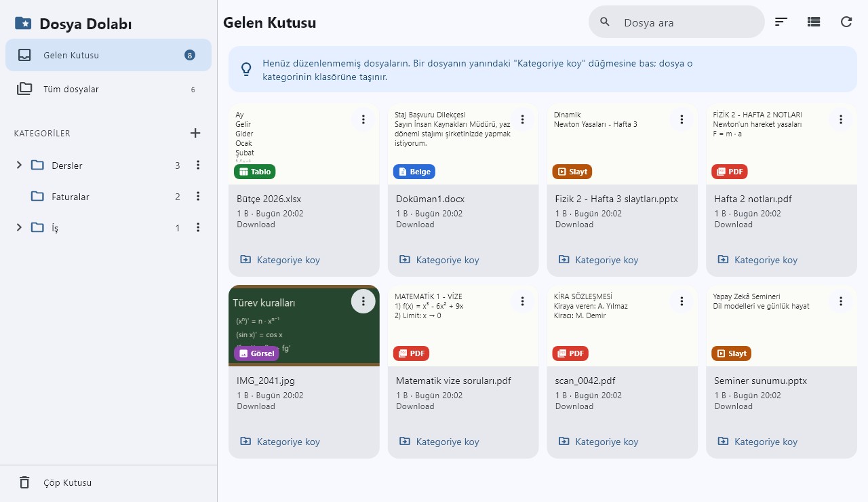
Task: Click Kategoriye koy under scan_0042.pdf
Action: (x=598, y=442)
